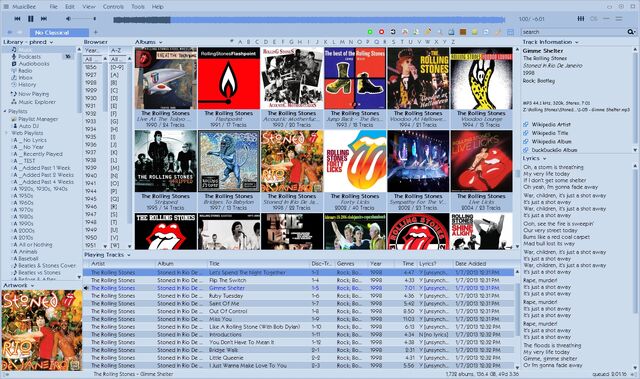Open Now Playing in the sidebar
The height and width of the screenshot is (379, 640).
(x=33, y=94)
